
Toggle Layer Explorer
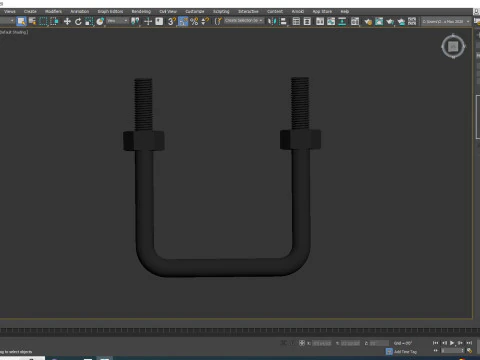[307, 21]
